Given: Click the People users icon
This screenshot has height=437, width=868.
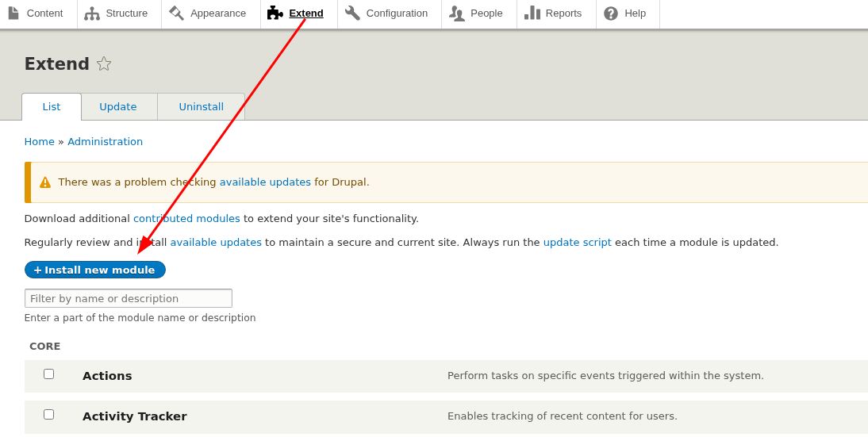Looking at the screenshot, I should [457, 13].
